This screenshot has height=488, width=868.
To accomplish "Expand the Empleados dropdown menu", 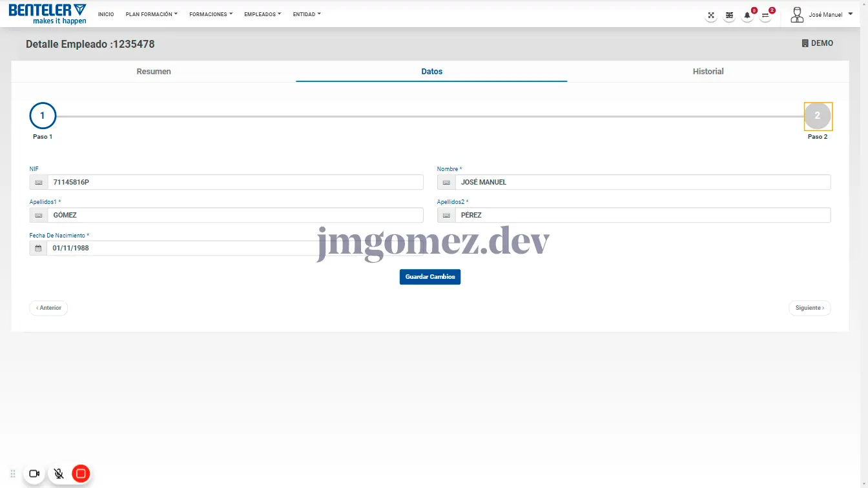I will (x=262, y=14).
